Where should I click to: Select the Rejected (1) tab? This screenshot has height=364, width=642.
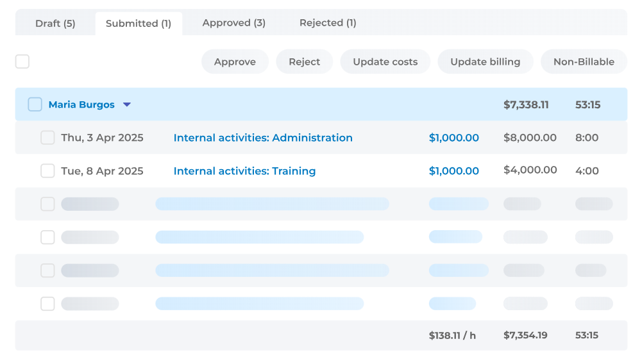click(328, 23)
